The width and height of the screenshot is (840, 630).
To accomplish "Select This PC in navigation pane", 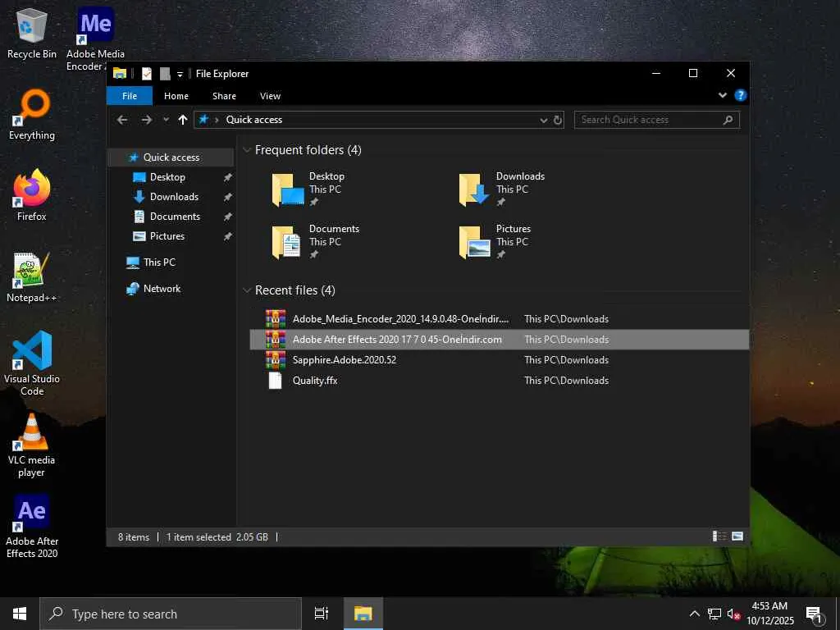I will click(x=159, y=262).
